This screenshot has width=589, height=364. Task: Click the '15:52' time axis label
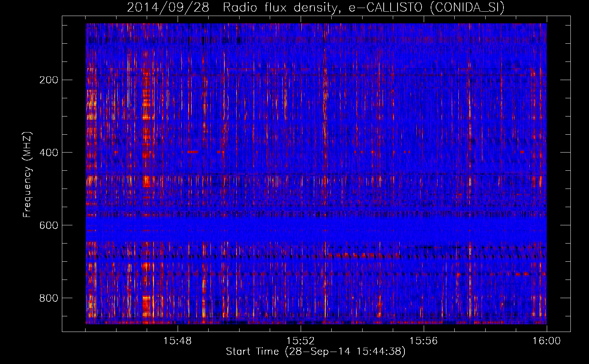pos(300,341)
